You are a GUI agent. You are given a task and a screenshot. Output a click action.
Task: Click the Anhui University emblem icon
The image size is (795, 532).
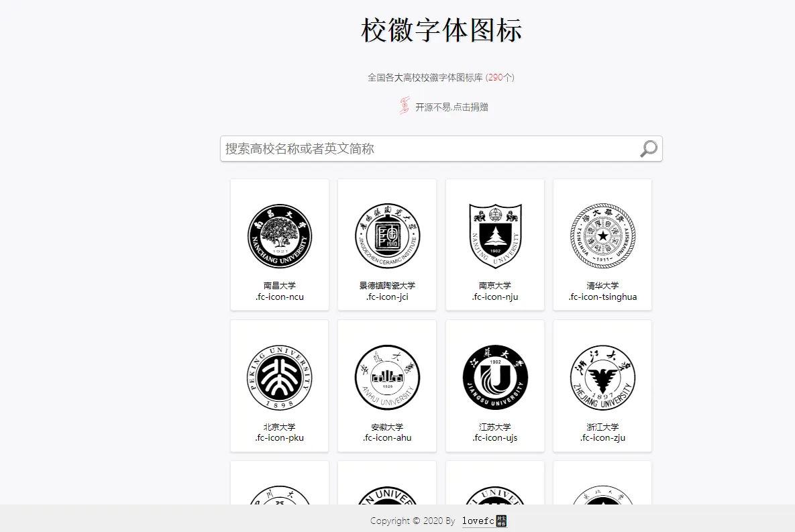tap(387, 377)
